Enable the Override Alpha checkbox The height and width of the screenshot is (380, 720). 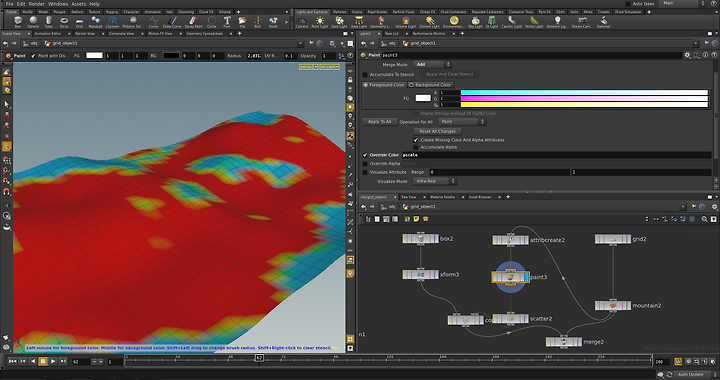[x=366, y=163]
